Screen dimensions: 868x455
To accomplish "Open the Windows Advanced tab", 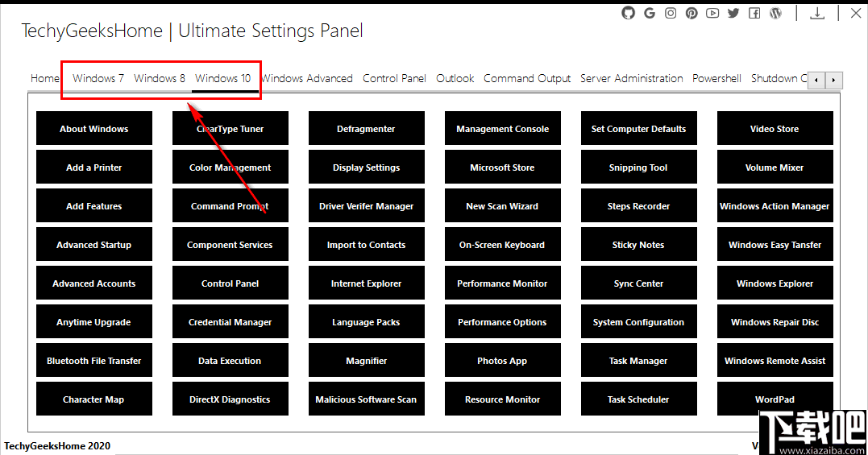I will click(x=307, y=78).
